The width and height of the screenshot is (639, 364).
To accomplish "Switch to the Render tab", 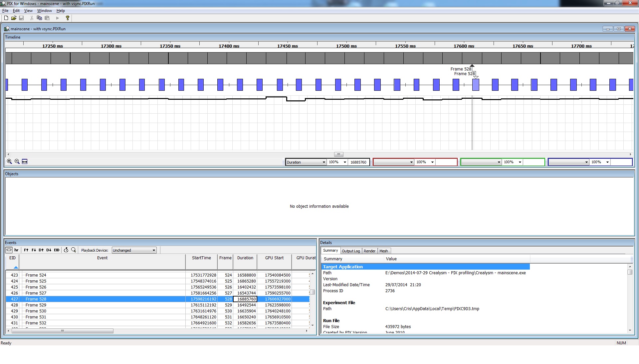I will (x=369, y=251).
